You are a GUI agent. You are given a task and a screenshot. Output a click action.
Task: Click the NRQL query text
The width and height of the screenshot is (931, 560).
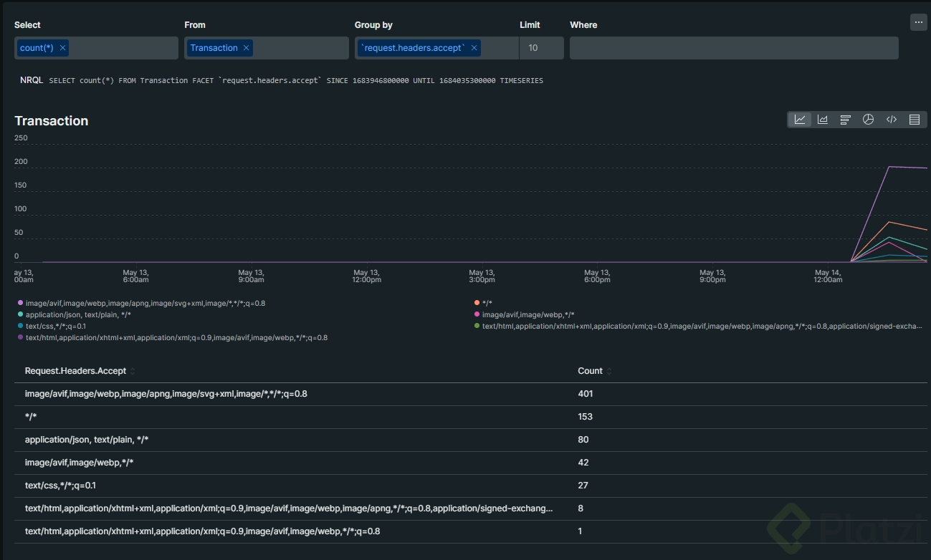coord(295,81)
